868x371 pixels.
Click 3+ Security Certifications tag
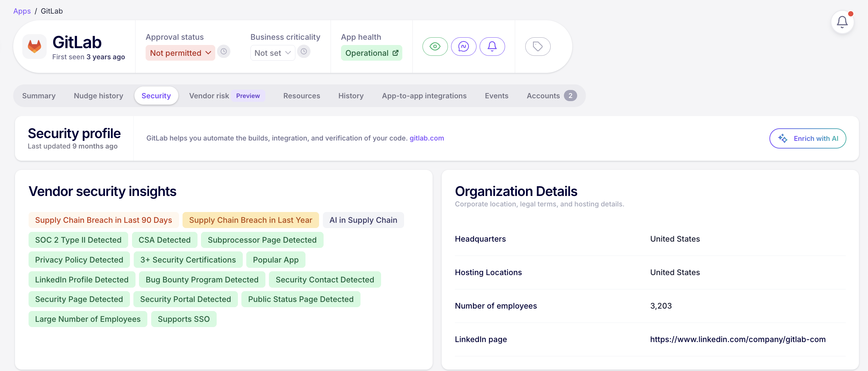(x=188, y=260)
